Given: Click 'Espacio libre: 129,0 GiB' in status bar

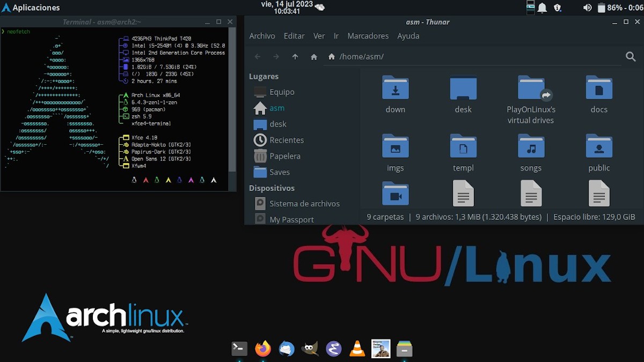Looking at the screenshot, I should pyautogui.click(x=594, y=217).
